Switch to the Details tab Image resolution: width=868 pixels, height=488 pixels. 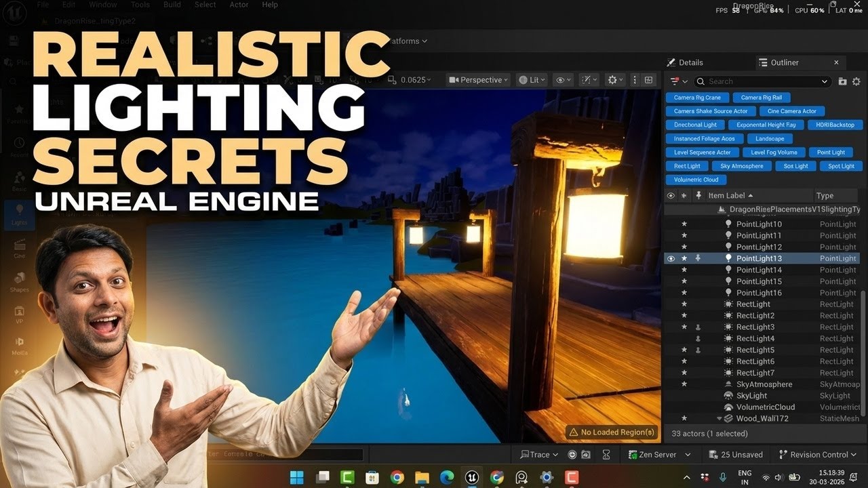pos(685,62)
